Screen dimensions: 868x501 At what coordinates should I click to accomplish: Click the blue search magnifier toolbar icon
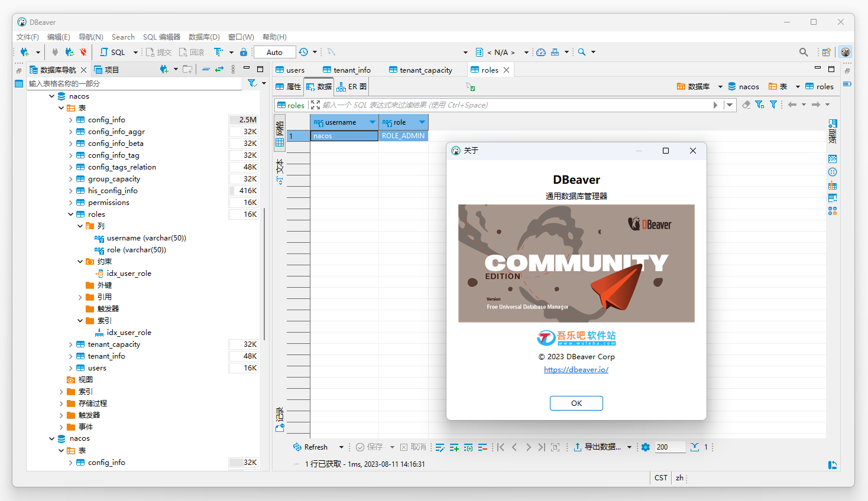point(582,52)
